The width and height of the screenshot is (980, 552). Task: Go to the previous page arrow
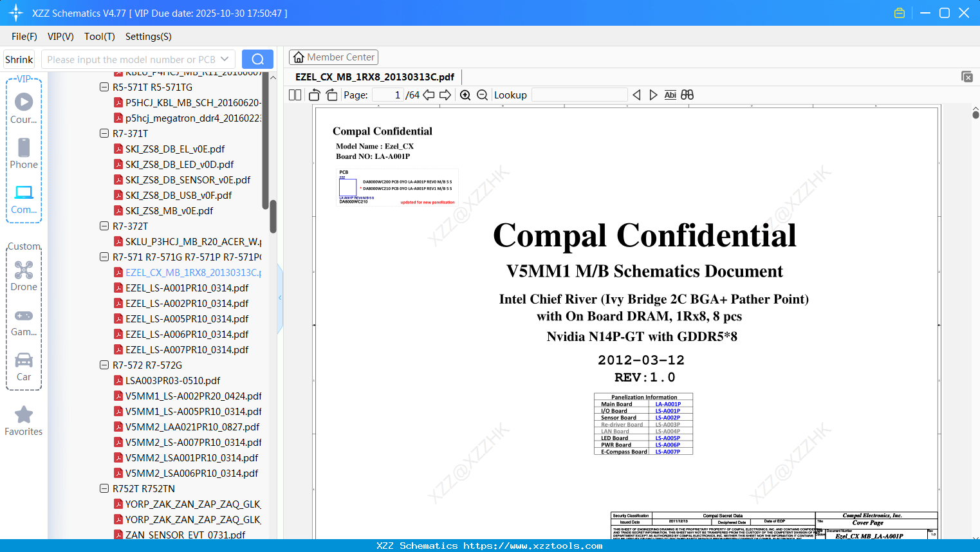tap(429, 95)
